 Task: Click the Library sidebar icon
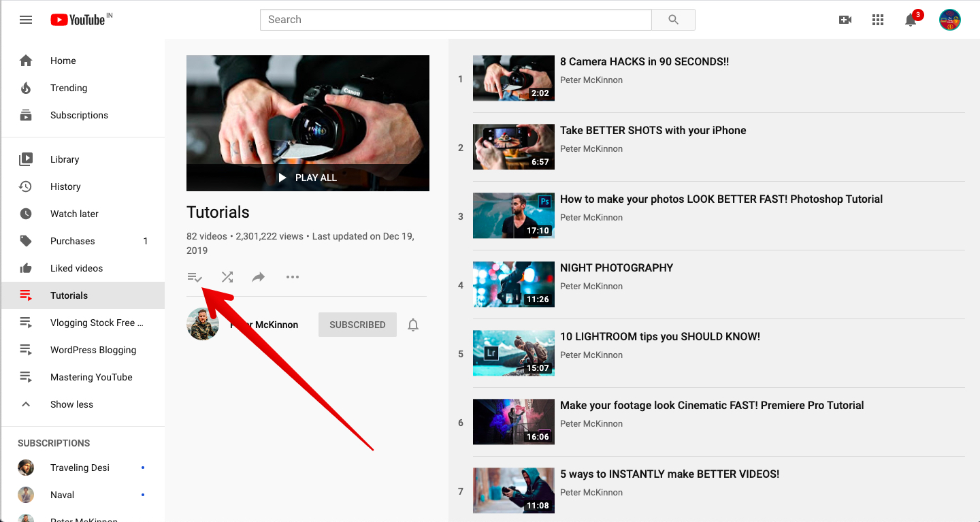click(26, 159)
